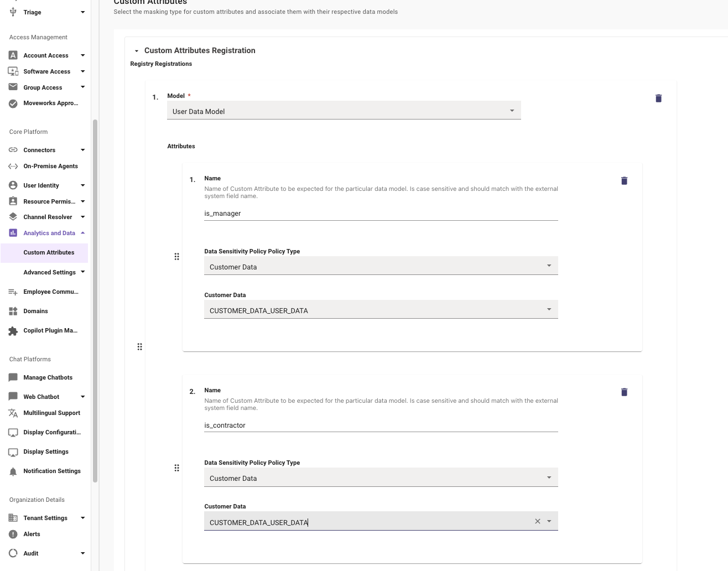
Task: Open Display Configuration menu item
Action: coord(52,432)
